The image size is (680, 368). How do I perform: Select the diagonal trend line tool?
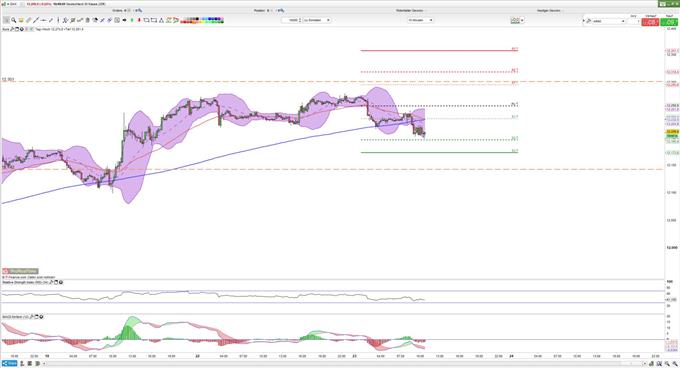click(x=36, y=20)
